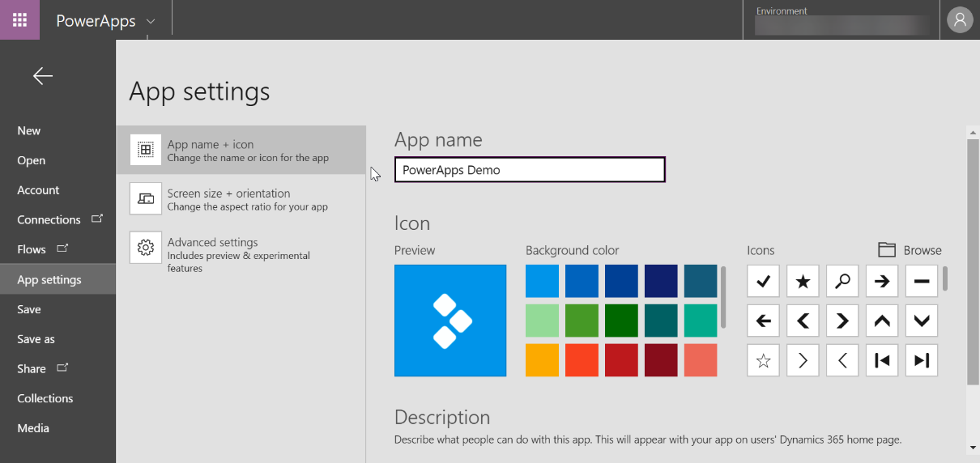980x463 pixels.
Task: Select the left arrow icon
Action: (763, 321)
